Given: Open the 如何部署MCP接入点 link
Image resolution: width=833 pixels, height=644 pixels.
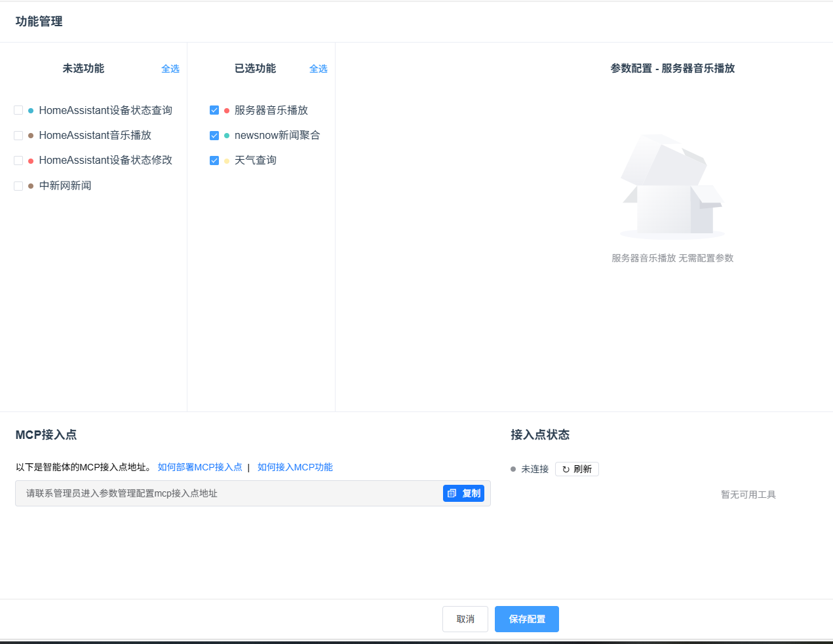Looking at the screenshot, I should [200, 467].
